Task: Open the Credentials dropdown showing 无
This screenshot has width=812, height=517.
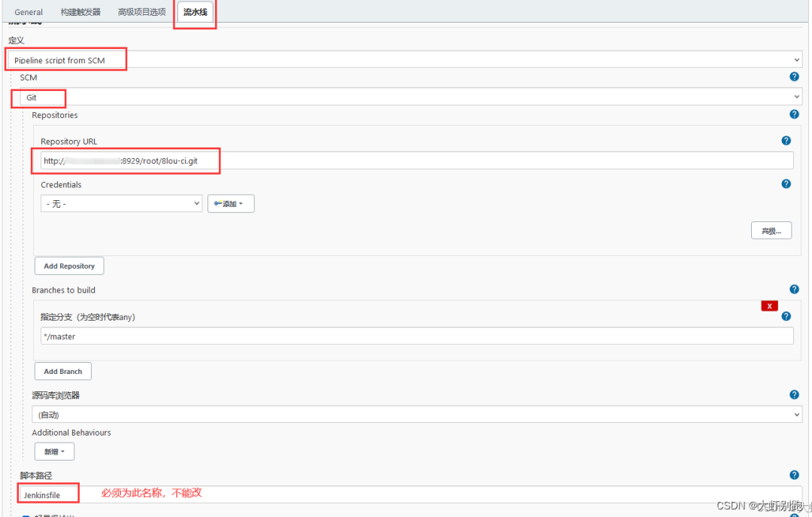Action: tap(121, 204)
